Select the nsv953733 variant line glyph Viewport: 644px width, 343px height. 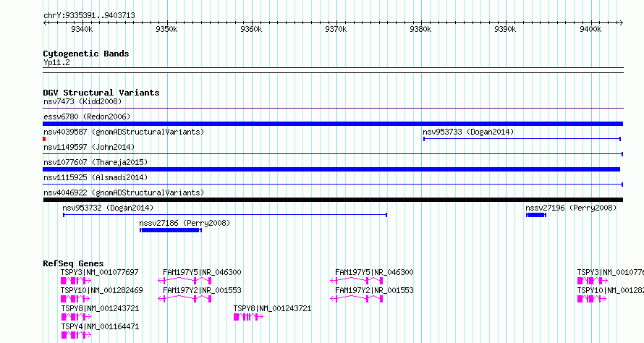pyautogui.click(x=522, y=139)
